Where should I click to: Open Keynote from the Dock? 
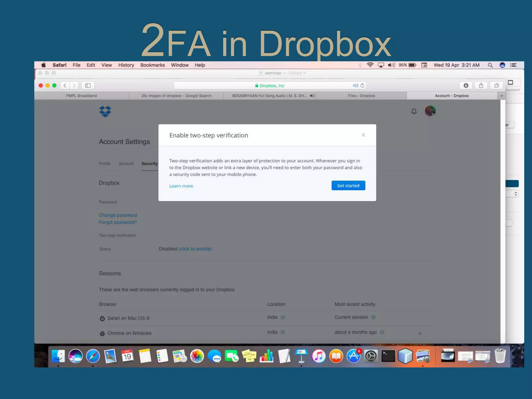[x=301, y=356]
